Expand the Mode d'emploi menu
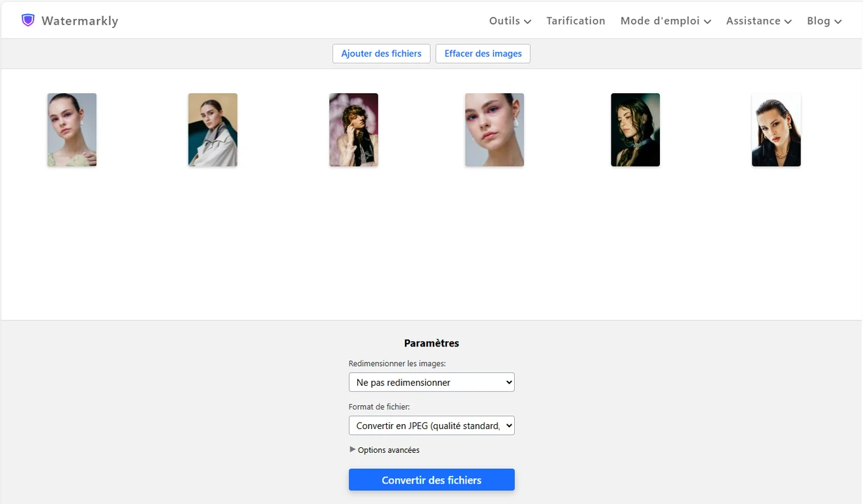This screenshot has width=863, height=504. coord(665,21)
